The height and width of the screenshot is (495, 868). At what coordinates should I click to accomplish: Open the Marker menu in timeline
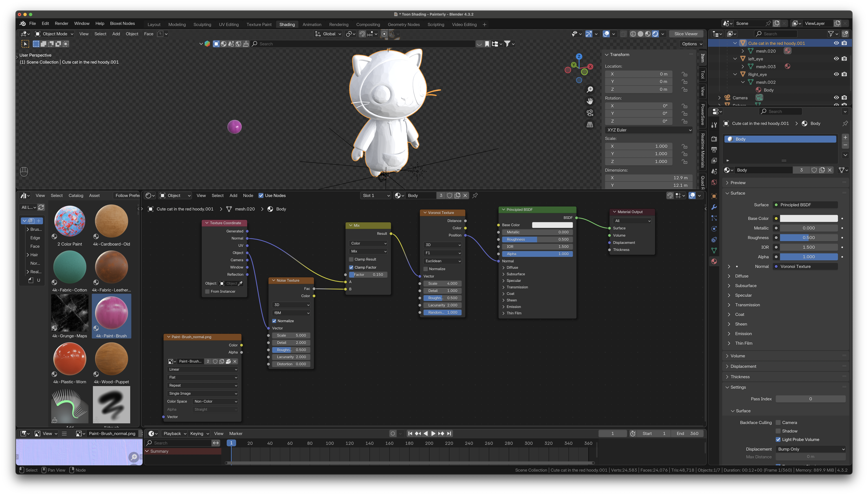pos(236,434)
